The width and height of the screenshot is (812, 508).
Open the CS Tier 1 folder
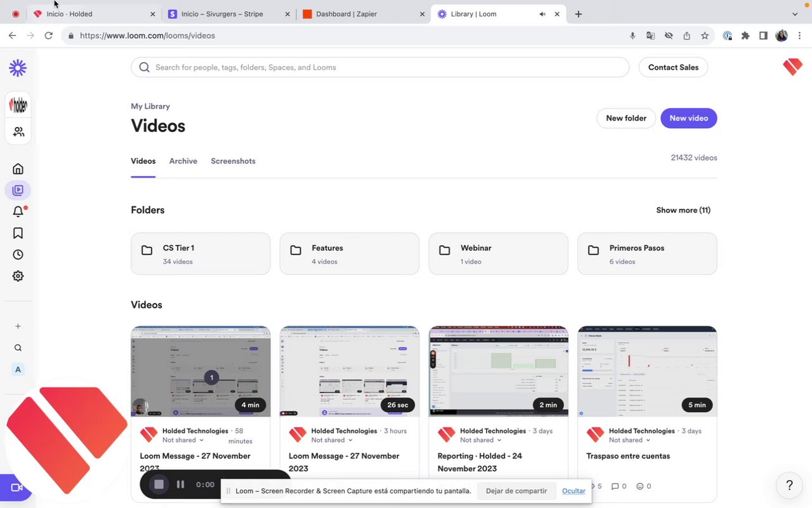(200, 254)
